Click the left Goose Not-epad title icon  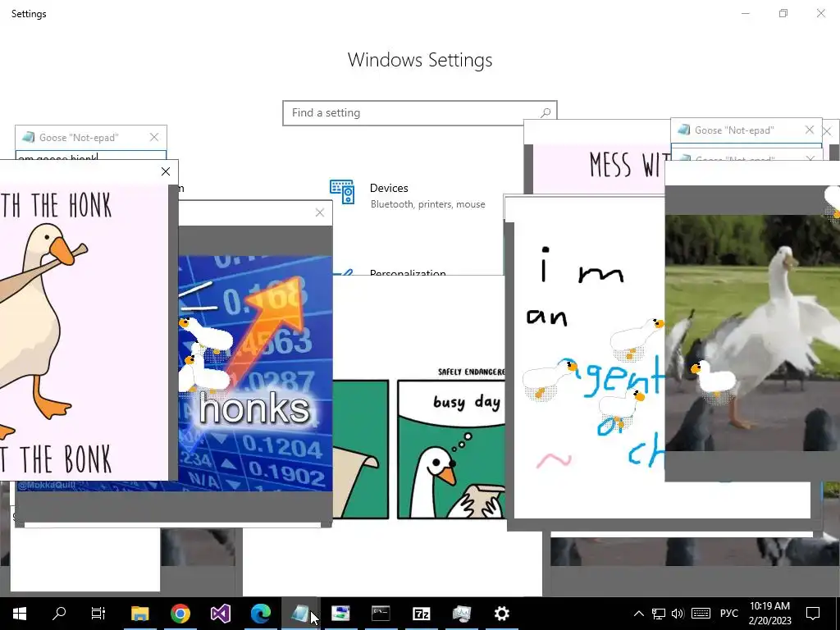(29, 137)
